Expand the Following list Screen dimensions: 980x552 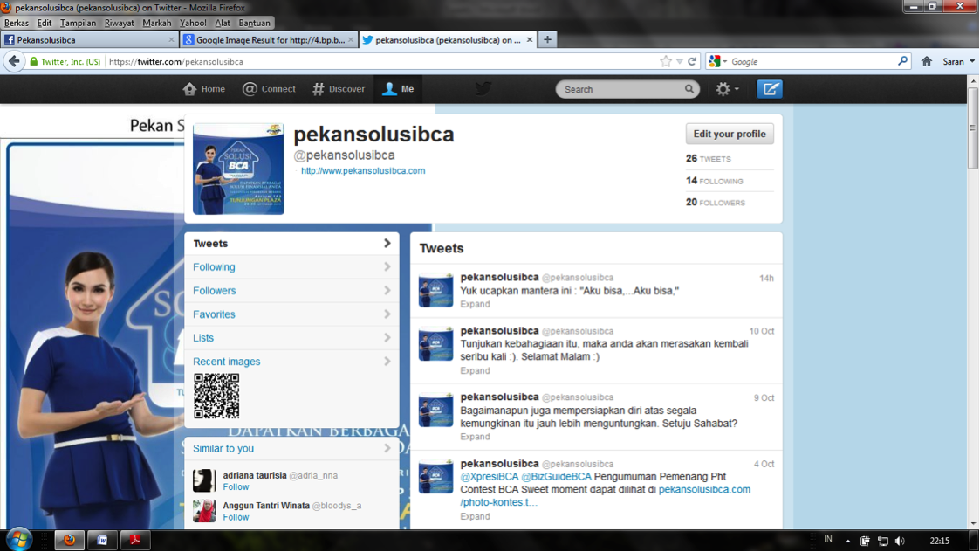(291, 267)
